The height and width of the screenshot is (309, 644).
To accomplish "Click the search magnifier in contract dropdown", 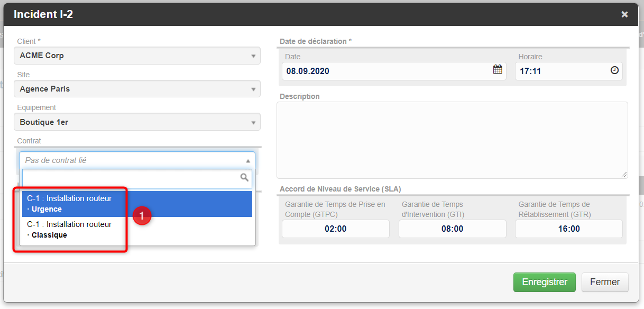I will [244, 178].
